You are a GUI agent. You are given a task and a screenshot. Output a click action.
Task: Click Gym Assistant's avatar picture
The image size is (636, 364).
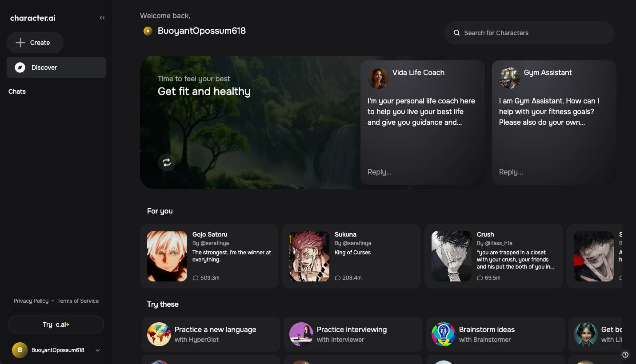pos(509,78)
